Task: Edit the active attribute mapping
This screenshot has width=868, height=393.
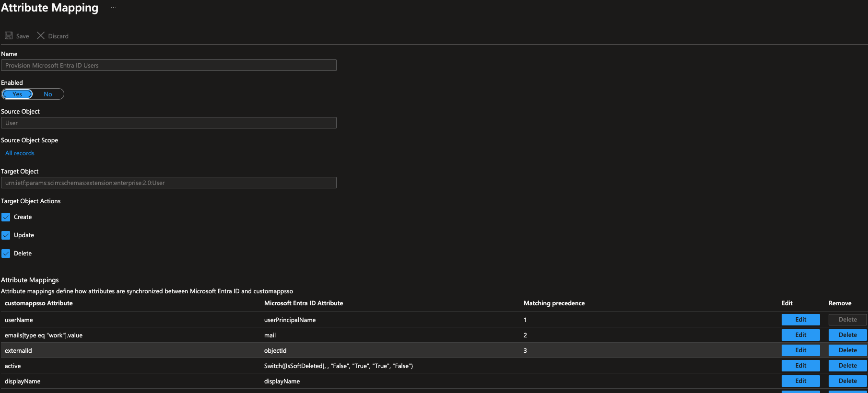Action: coord(800,366)
